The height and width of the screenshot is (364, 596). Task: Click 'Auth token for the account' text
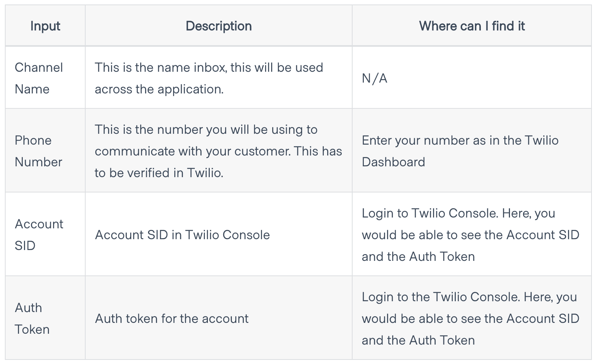172,318
